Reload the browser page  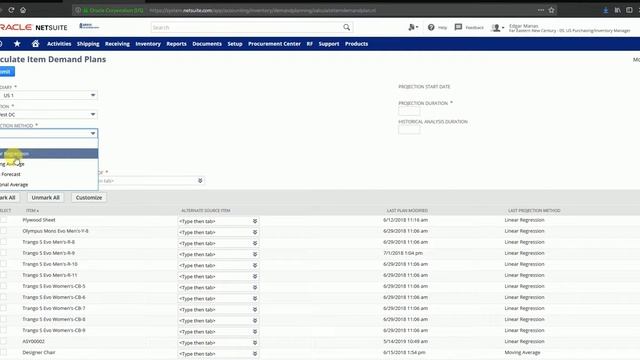point(11,10)
